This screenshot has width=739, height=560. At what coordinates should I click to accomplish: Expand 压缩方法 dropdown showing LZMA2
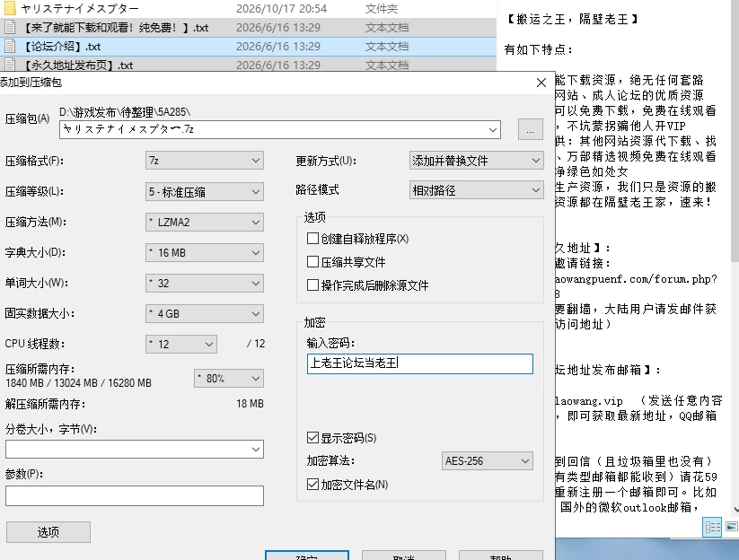(x=205, y=222)
